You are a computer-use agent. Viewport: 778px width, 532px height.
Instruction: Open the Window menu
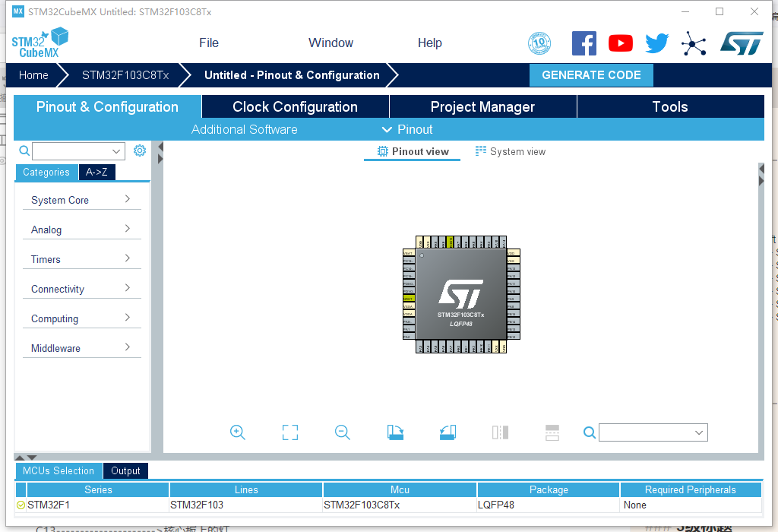pos(331,43)
